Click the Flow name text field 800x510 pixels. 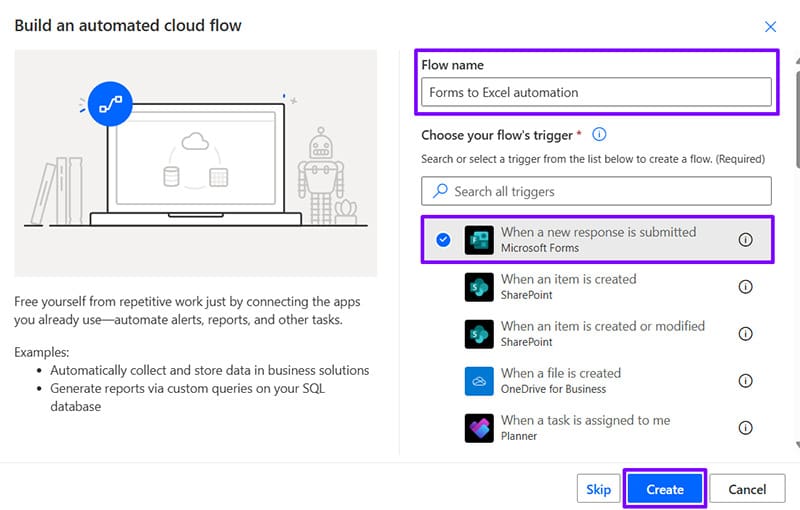(596, 92)
